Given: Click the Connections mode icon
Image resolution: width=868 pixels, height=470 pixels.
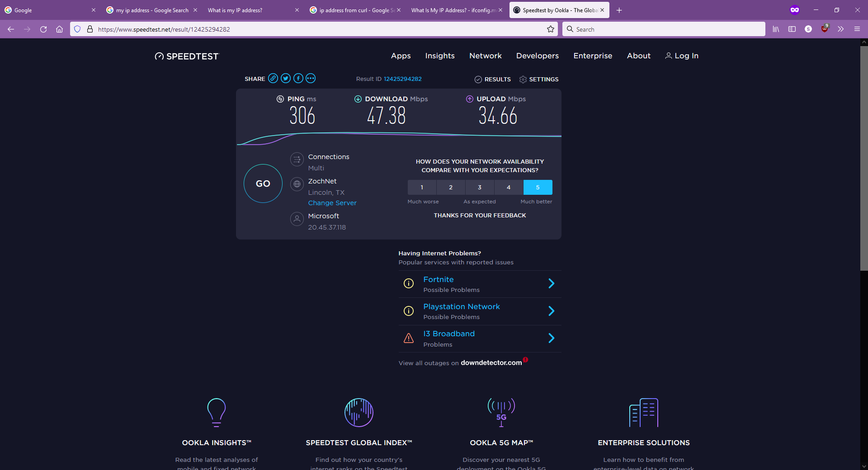Looking at the screenshot, I should pyautogui.click(x=297, y=160).
